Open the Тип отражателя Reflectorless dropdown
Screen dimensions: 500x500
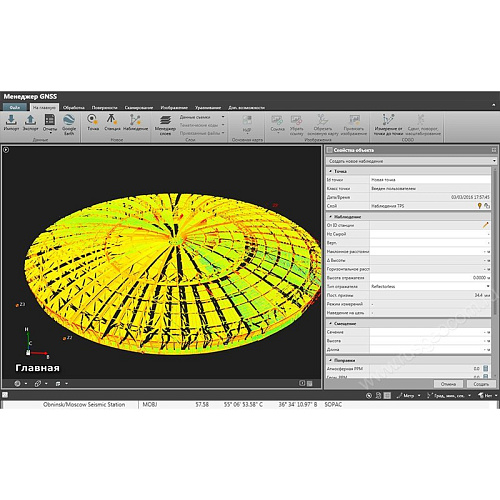click(430, 286)
